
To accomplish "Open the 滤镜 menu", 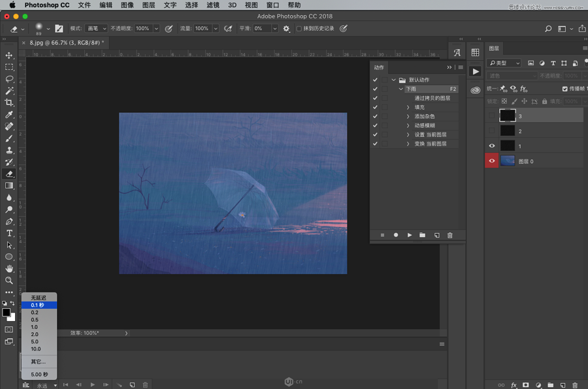I will point(212,5).
